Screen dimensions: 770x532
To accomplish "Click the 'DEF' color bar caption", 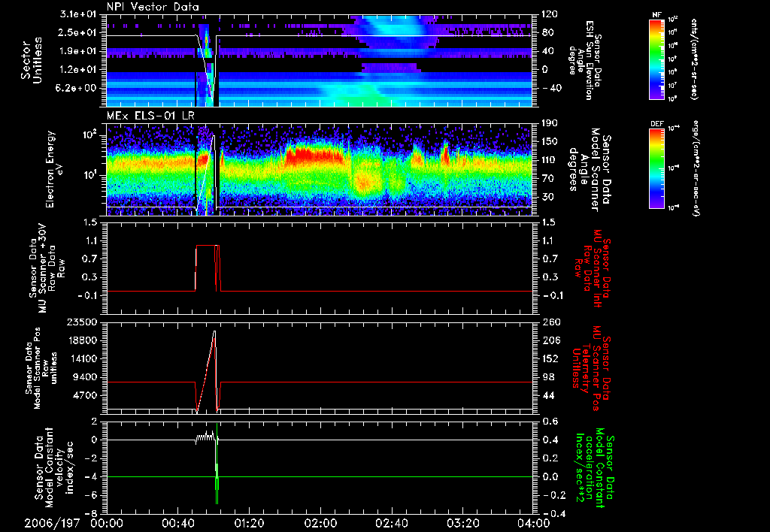I will tap(657, 124).
